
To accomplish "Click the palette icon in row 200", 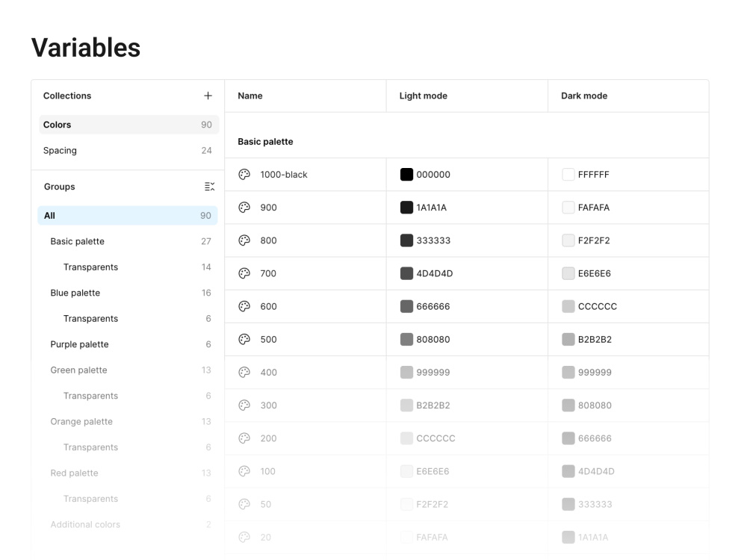I will coord(244,438).
